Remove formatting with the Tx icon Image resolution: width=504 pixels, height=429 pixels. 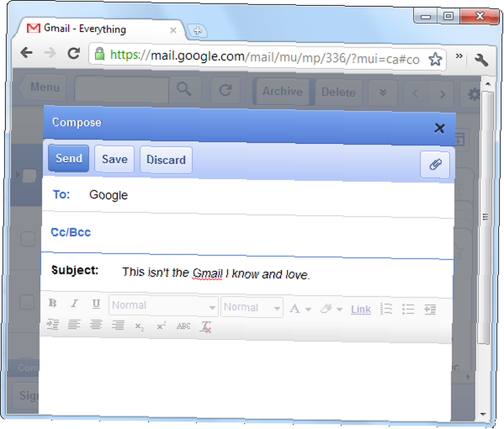(x=206, y=327)
